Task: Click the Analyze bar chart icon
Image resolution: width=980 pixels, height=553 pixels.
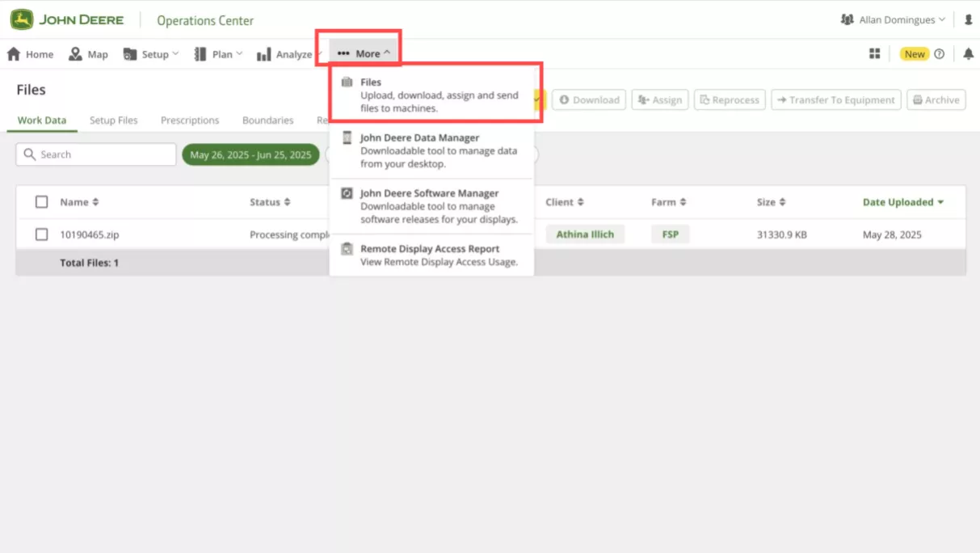Action: [263, 54]
